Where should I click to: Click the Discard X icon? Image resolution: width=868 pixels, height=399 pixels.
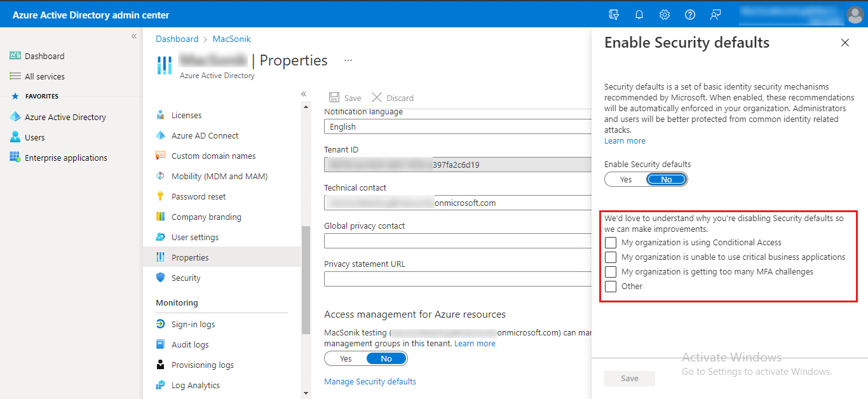(377, 98)
